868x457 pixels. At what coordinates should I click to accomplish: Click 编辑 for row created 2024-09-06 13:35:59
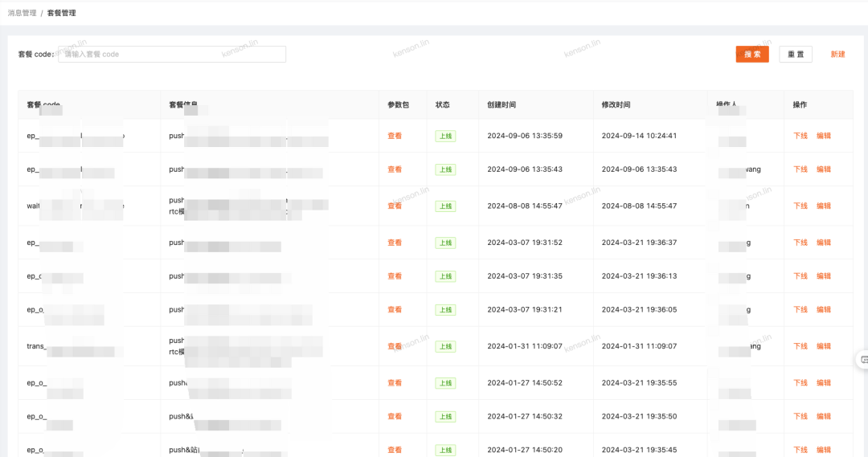(x=824, y=136)
